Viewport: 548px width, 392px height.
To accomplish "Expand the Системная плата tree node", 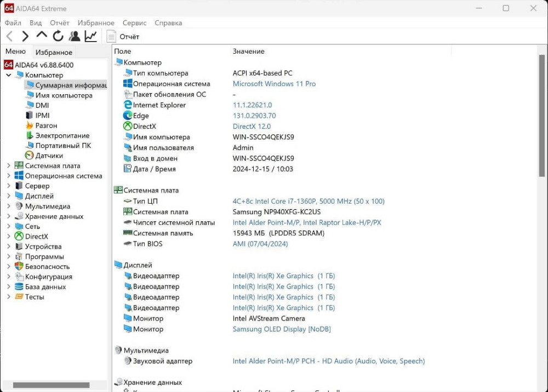I will pyautogui.click(x=9, y=166).
